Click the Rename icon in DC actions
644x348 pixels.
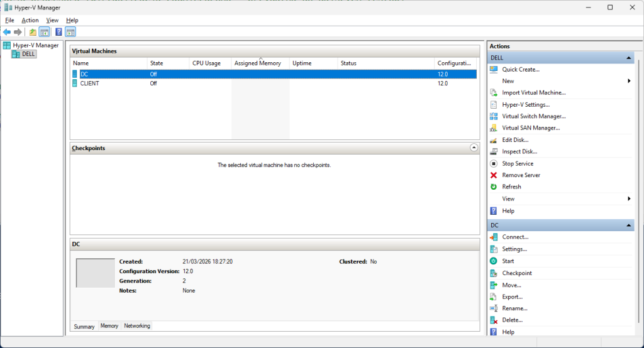click(x=494, y=308)
